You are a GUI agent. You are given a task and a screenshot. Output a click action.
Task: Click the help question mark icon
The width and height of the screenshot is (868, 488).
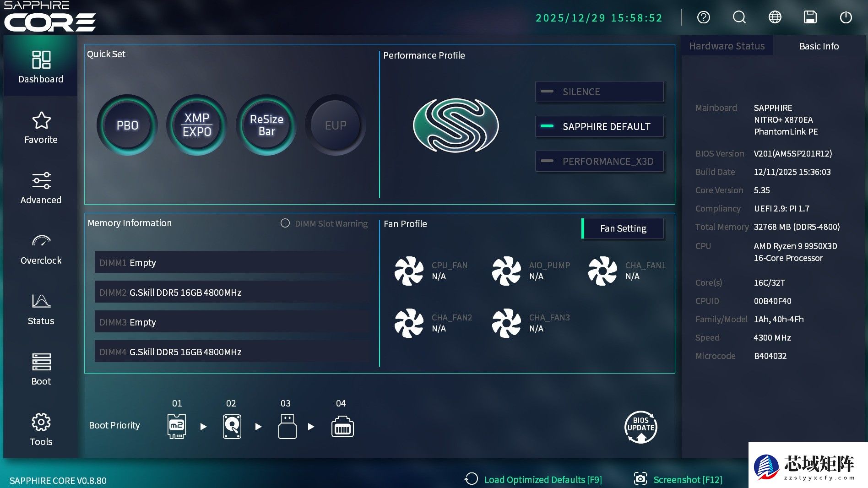coord(703,17)
